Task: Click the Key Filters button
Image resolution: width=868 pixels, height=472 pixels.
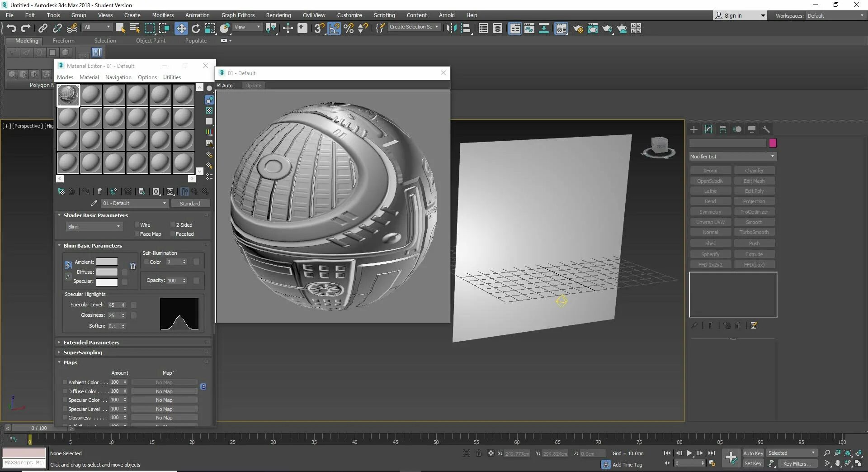Action: coord(797,463)
